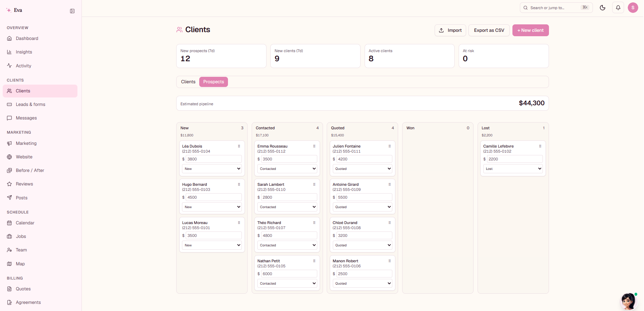Image resolution: width=644 pixels, height=311 pixels.
Task: Edit Léa Dubois amount field 3800
Action: click(x=213, y=159)
